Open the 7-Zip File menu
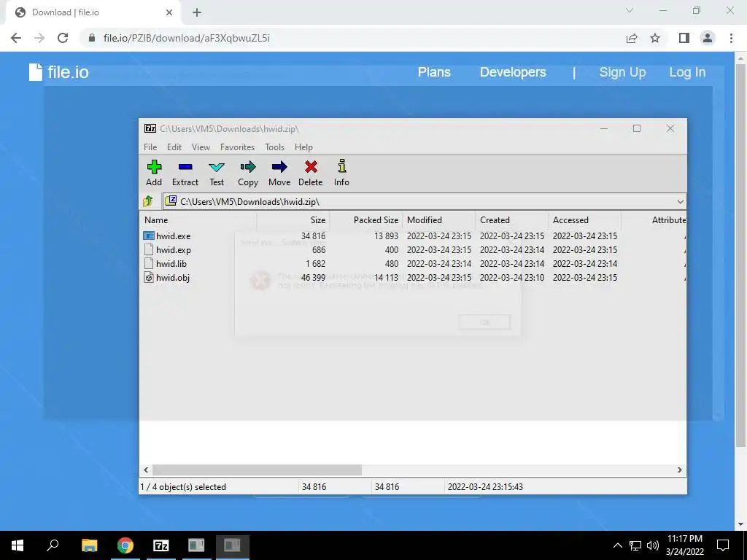This screenshot has height=560, width=747. point(150,147)
